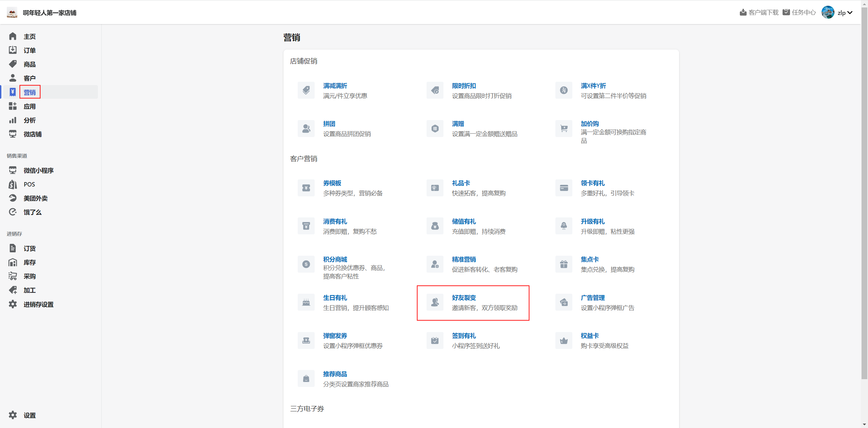This screenshot has height=428, width=868.
Task: Click the 集点卡 gift box icon
Action: [x=564, y=264]
